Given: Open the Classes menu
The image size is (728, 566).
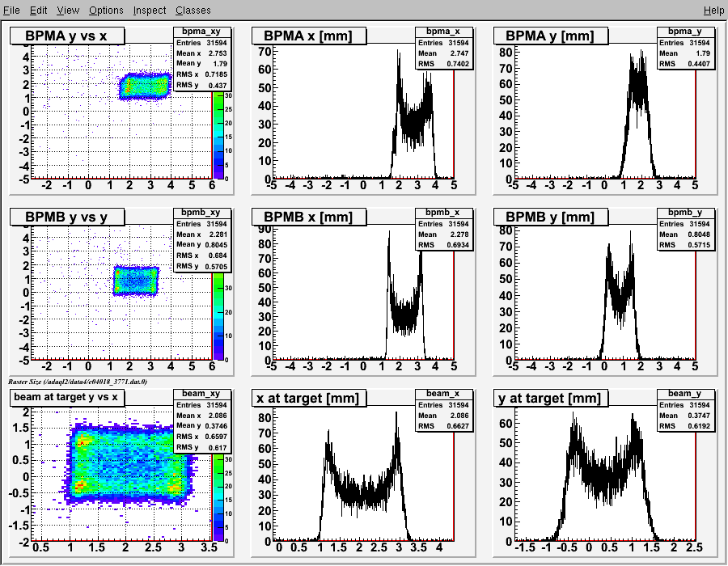Looking at the screenshot, I should tap(193, 11).
